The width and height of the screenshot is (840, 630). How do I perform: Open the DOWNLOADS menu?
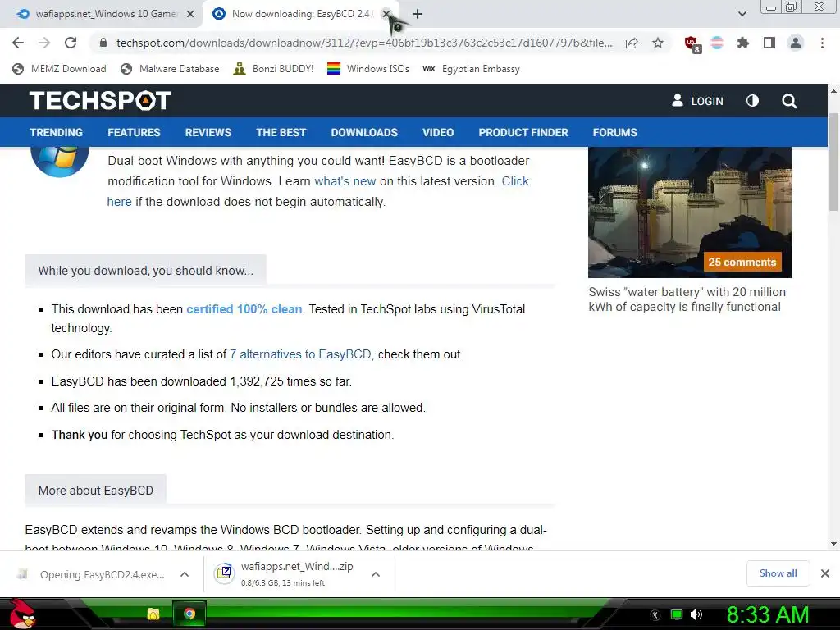tap(364, 132)
